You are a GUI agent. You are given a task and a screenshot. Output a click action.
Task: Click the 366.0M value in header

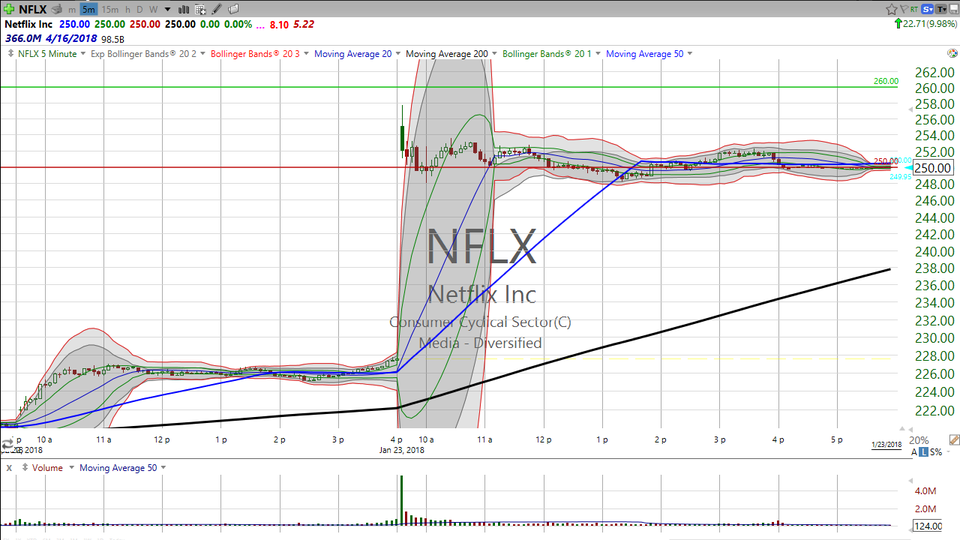click(24, 39)
